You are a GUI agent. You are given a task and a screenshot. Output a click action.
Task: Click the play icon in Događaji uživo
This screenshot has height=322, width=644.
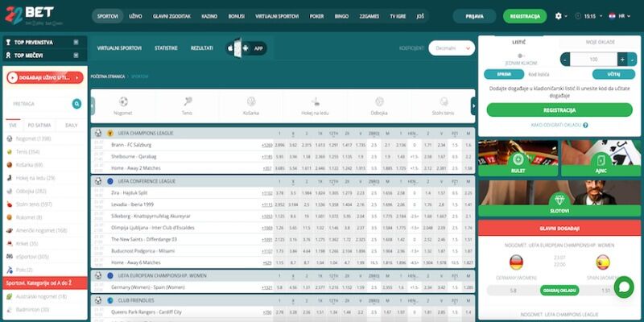pos(12,77)
